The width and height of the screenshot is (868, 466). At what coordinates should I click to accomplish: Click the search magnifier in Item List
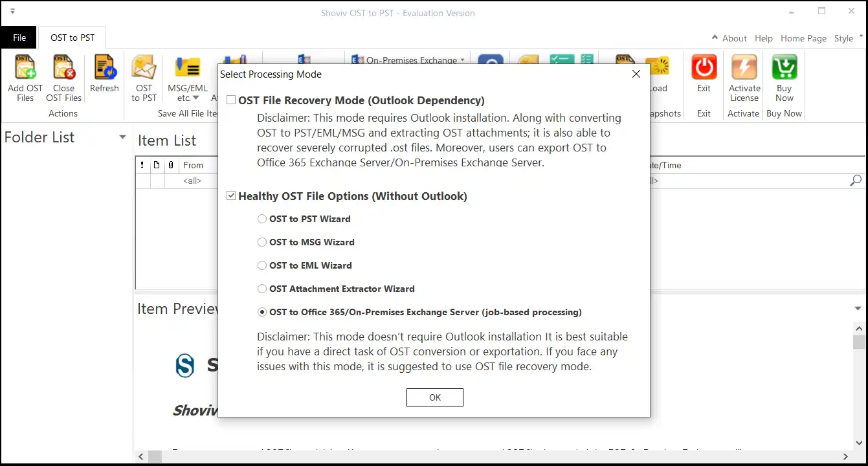[856, 181]
